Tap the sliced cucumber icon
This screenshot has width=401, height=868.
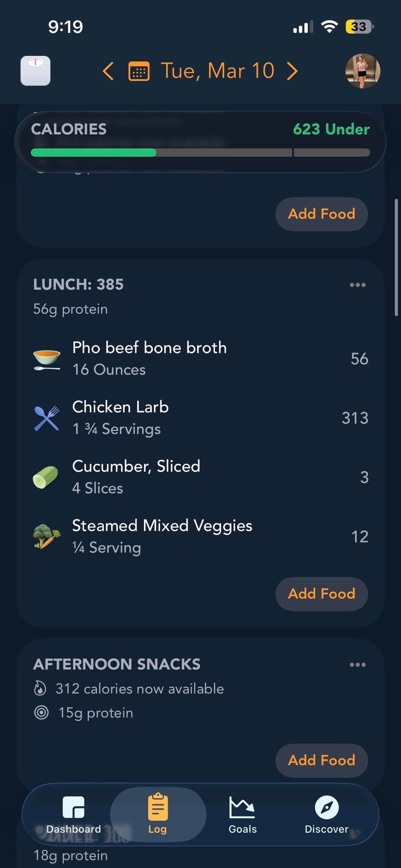(46, 477)
